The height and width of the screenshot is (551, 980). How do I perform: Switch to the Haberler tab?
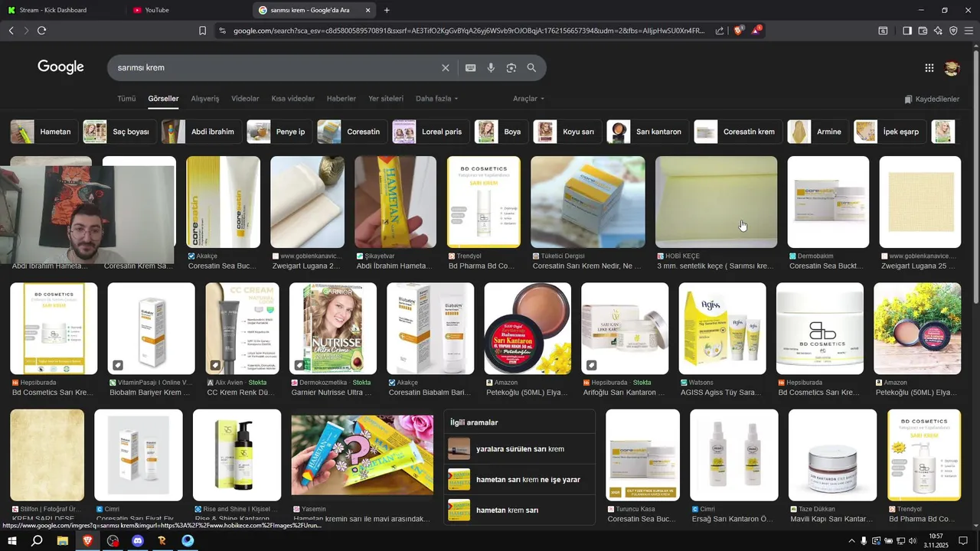click(x=341, y=99)
